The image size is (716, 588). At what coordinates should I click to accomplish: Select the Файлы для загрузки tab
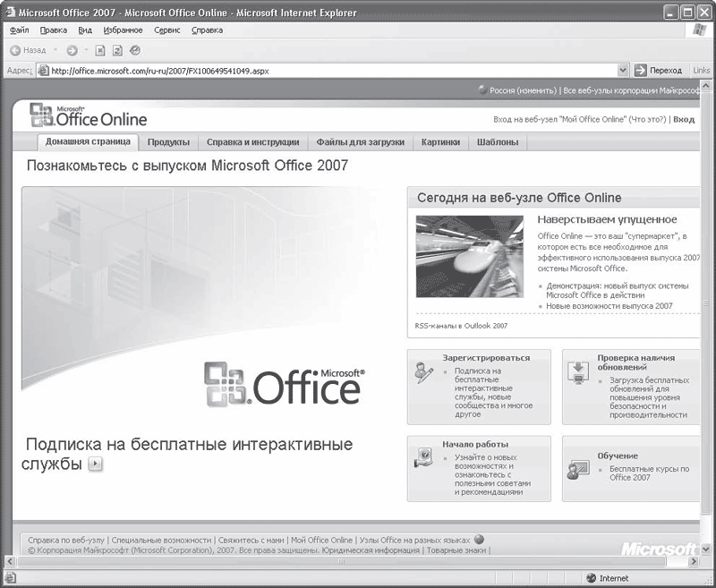tap(361, 142)
